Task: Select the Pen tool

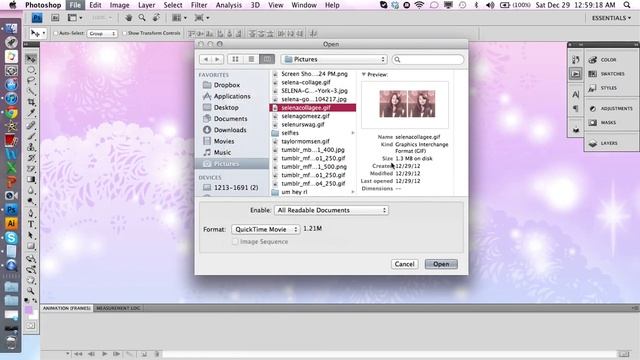Action: (x=31, y=213)
